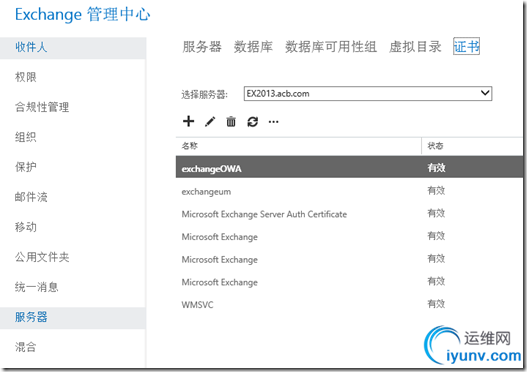Select the exchangeum certificate row
The image size is (527, 372).
[349, 191]
